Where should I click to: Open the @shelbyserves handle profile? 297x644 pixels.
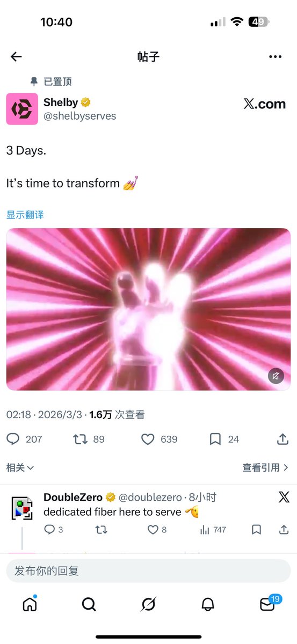click(79, 116)
